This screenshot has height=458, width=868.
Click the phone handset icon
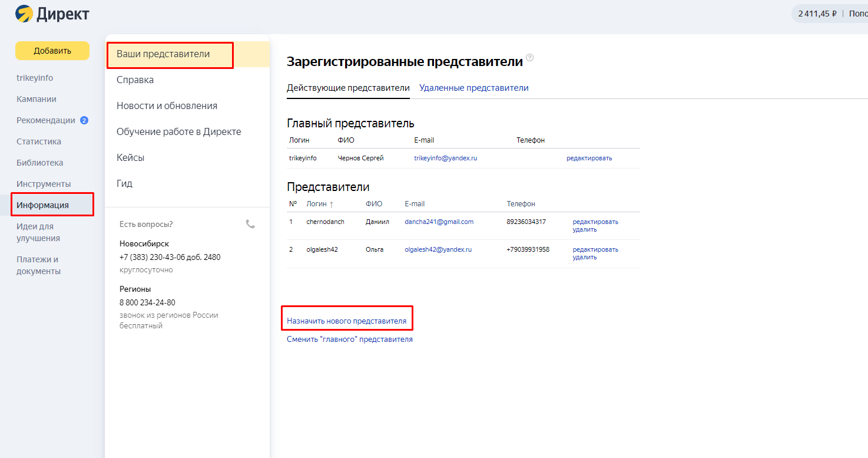(x=250, y=224)
